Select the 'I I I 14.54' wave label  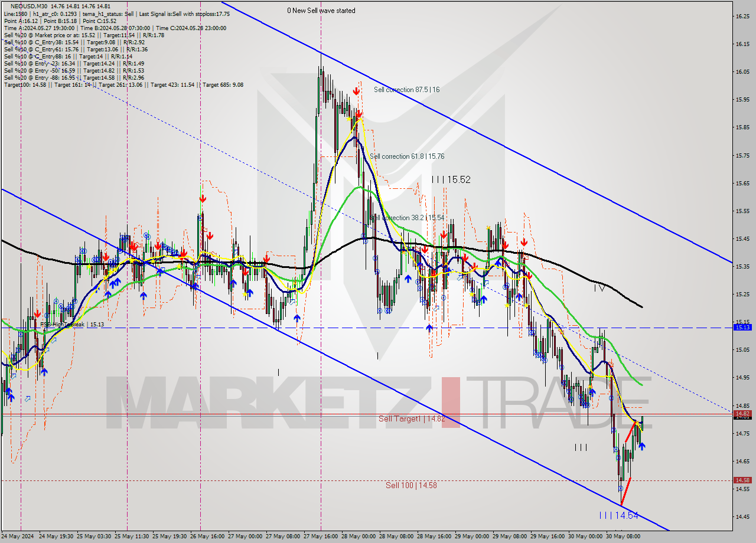click(618, 515)
